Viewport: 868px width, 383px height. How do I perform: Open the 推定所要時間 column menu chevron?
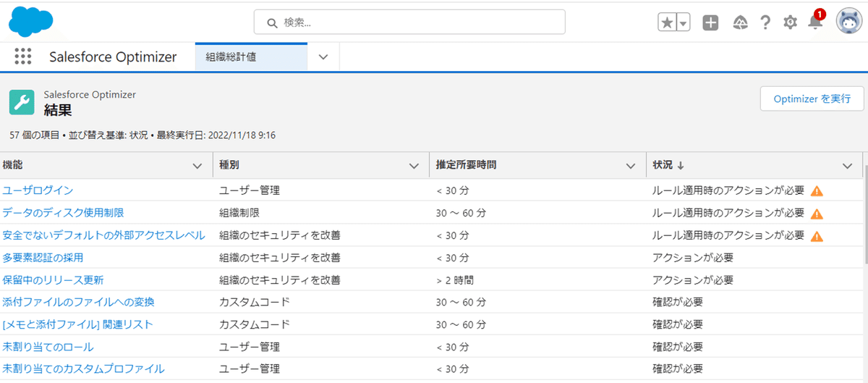(630, 166)
